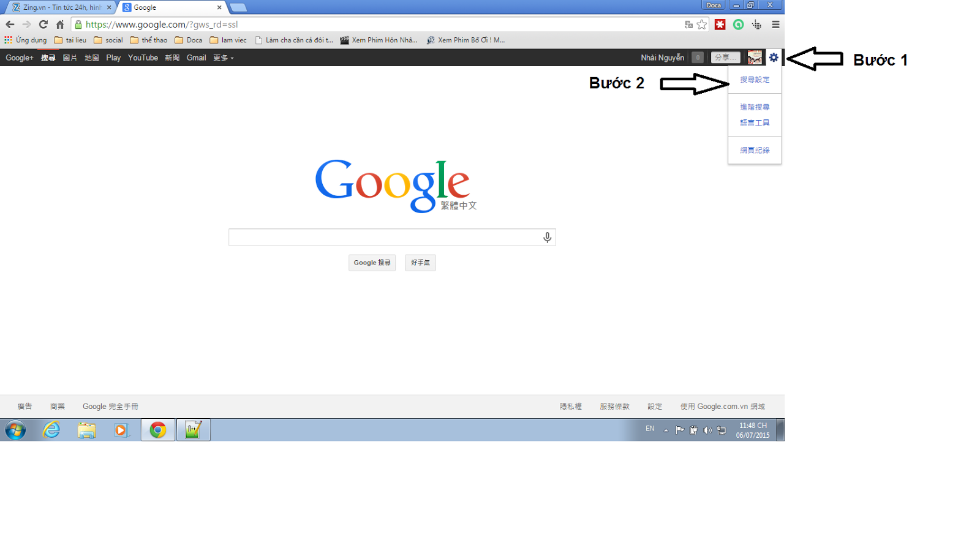
Task: Click the green circular extension icon
Action: (739, 24)
